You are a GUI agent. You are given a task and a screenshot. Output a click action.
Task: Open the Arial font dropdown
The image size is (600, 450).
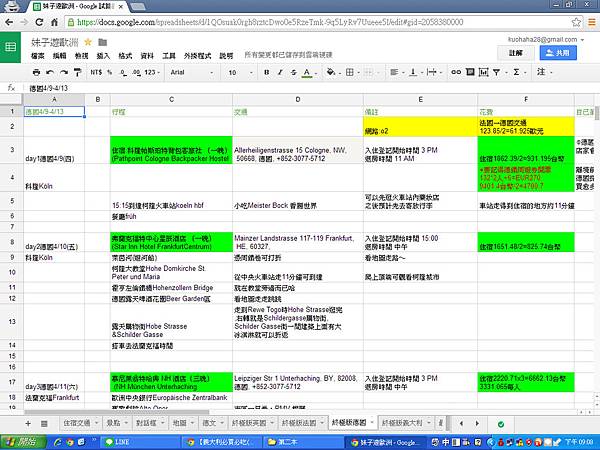191,72
